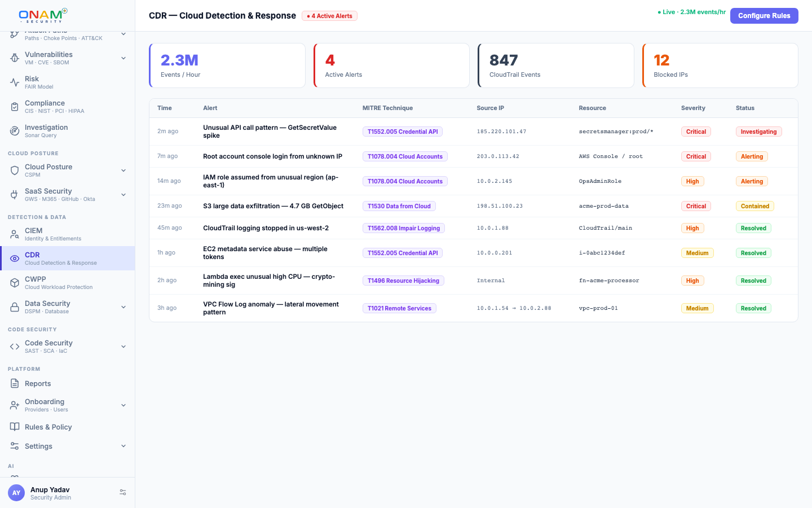
Task: Click source IP 203.0.113.42
Action: (x=498, y=156)
